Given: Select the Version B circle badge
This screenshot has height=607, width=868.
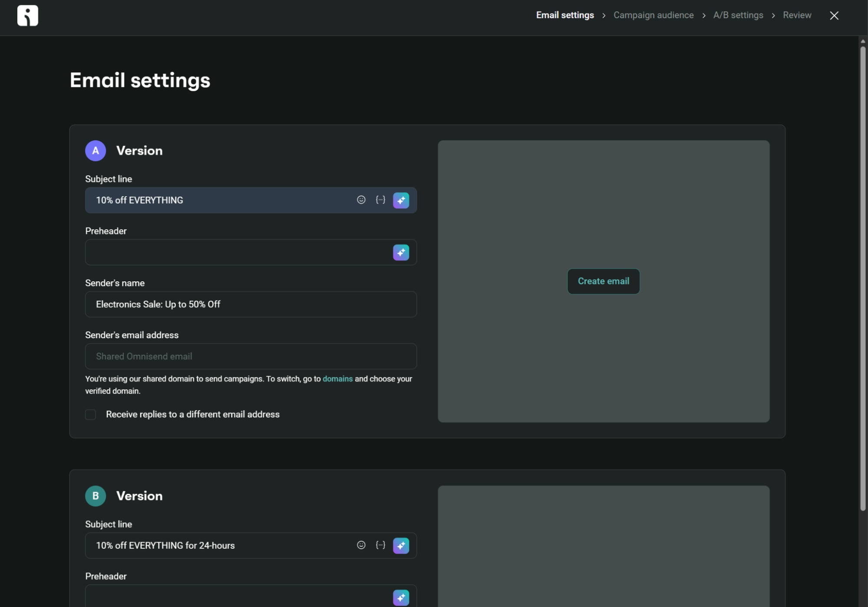Looking at the screenshot, I should point(96,496).
